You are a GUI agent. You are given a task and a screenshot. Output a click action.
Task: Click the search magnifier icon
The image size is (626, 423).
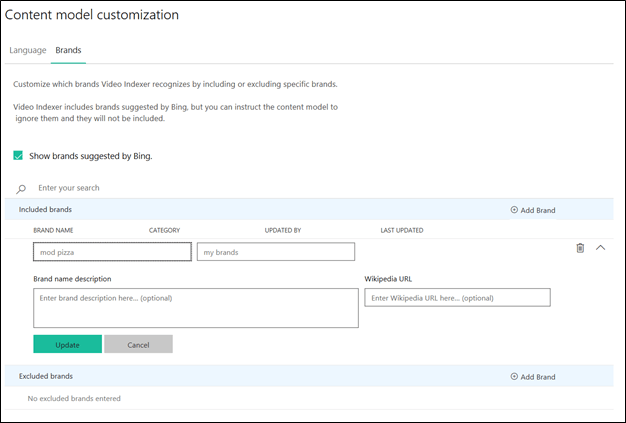coord(21,189)
